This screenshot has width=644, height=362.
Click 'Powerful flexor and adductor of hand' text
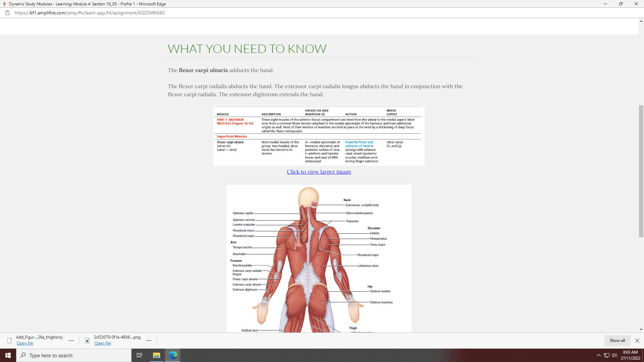pyautogui.click(x=359, y=144)
